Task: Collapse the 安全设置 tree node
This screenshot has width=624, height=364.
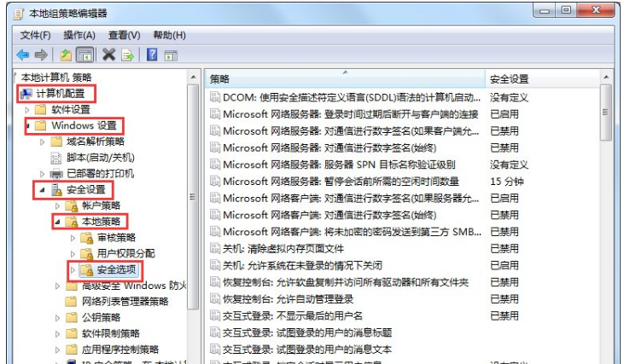Action: click(42, 190)
